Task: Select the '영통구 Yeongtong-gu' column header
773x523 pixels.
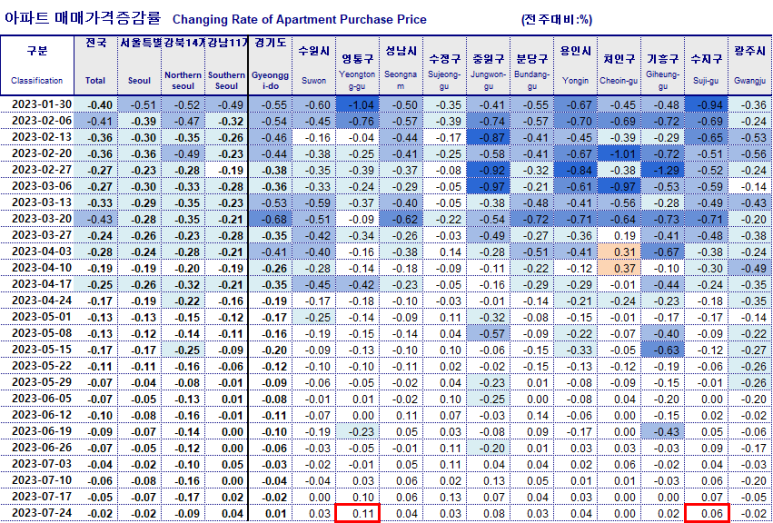Action: click(x=357, y=65)
